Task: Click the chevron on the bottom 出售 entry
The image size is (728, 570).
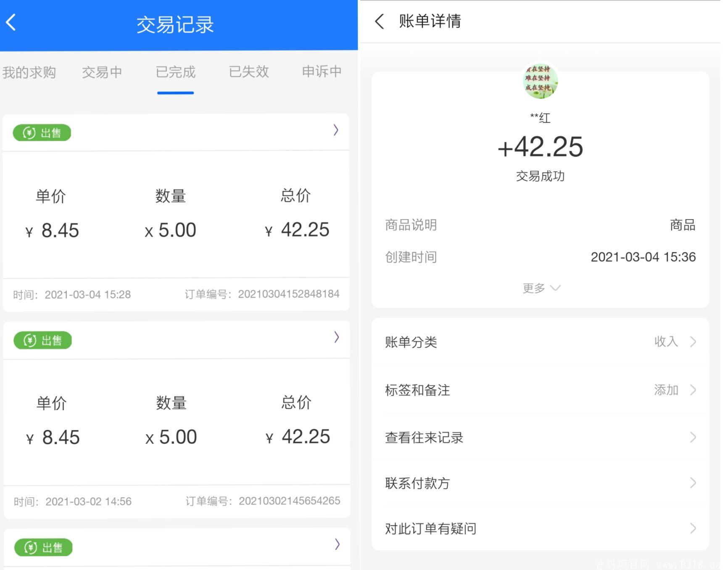Action: coord(337,544)
